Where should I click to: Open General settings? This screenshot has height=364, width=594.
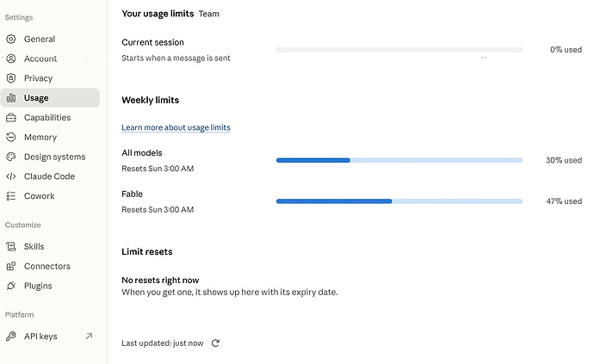pos(50,39)
